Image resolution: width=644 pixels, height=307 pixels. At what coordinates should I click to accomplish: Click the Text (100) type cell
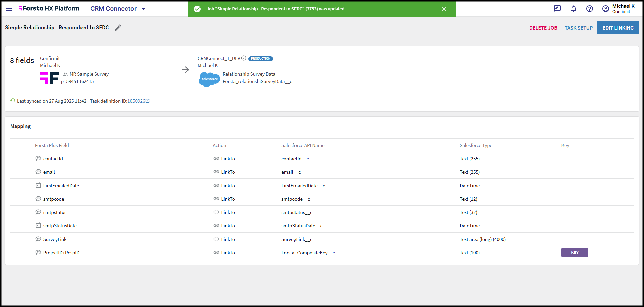point(470,253)
